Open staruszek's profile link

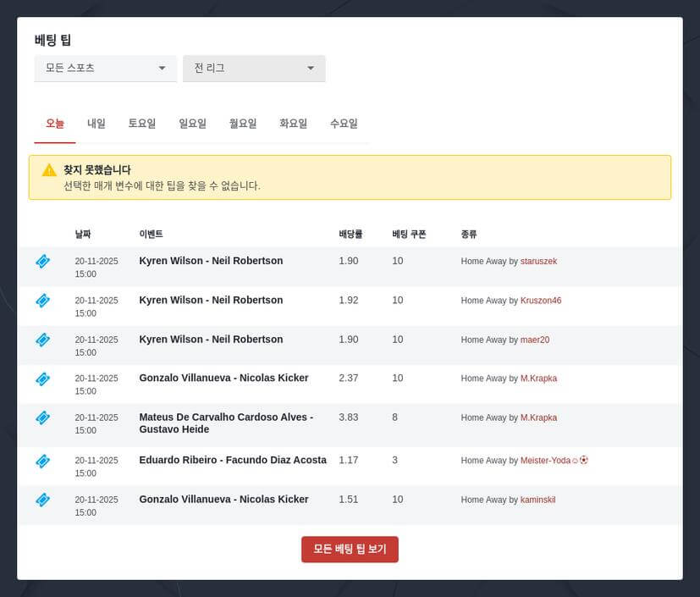[538, 262]
